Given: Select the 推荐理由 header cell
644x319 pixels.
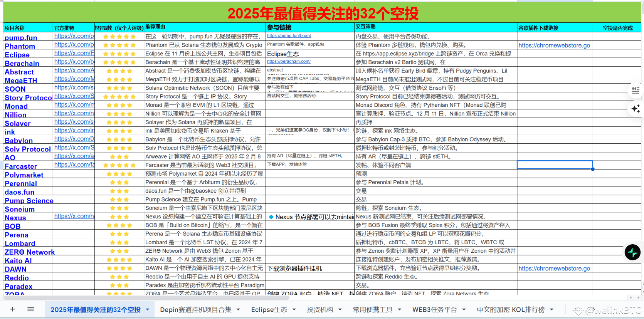Looking at the screenshot, I should (205, 27).
